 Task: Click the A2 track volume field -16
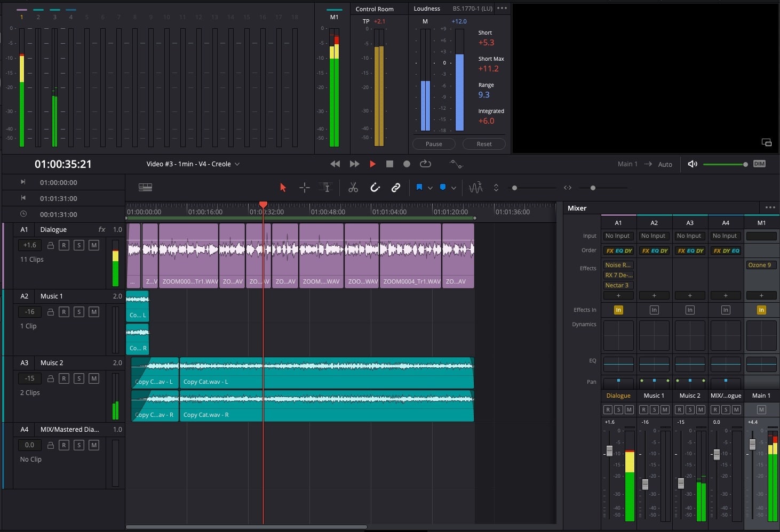point(30,312)
